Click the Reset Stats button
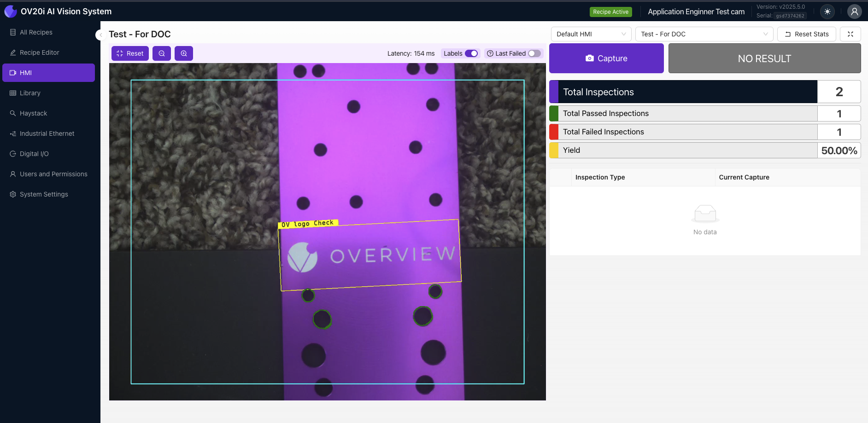The image size is (868, 423). pyautogui.click(x=806, y=34)
